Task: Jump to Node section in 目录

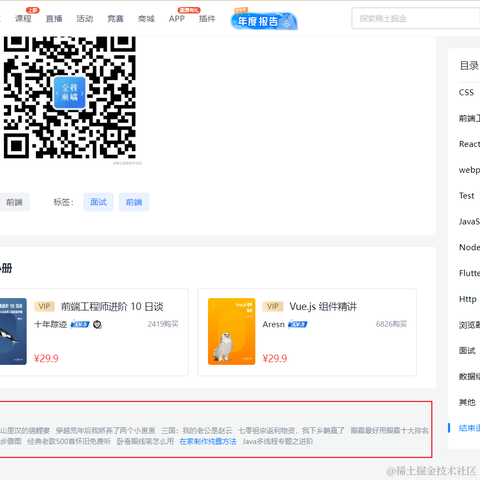Action: pyautogui.click(x=469, y=247)
